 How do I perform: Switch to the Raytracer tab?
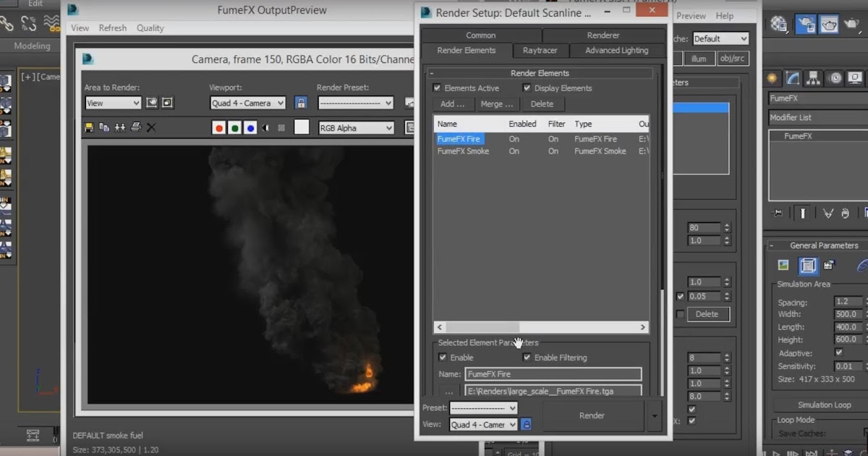(x=541, y=50)
